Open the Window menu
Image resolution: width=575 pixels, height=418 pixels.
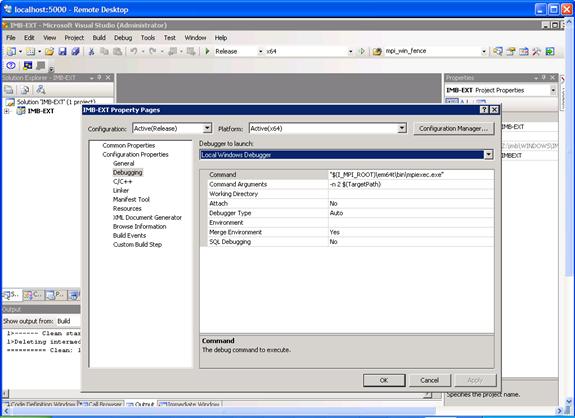[195, 38]
